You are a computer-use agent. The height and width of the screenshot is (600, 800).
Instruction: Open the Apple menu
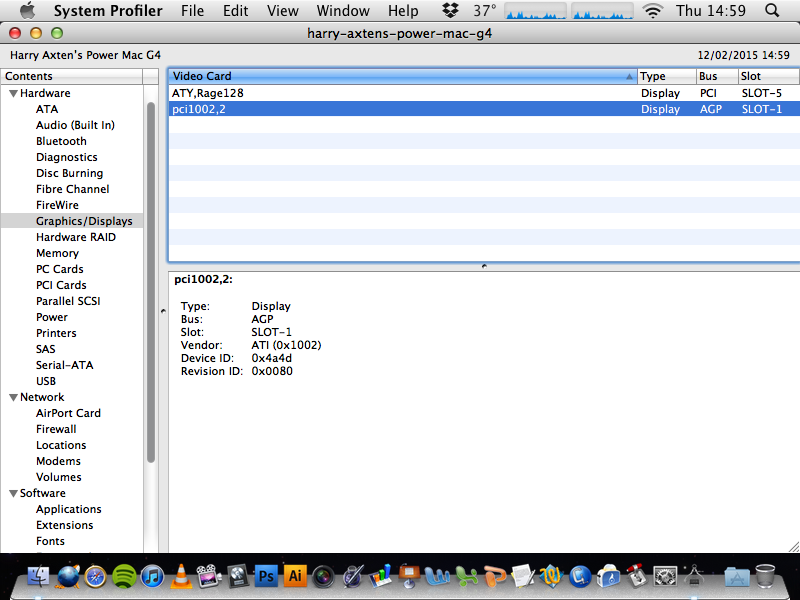coord(28,10)
